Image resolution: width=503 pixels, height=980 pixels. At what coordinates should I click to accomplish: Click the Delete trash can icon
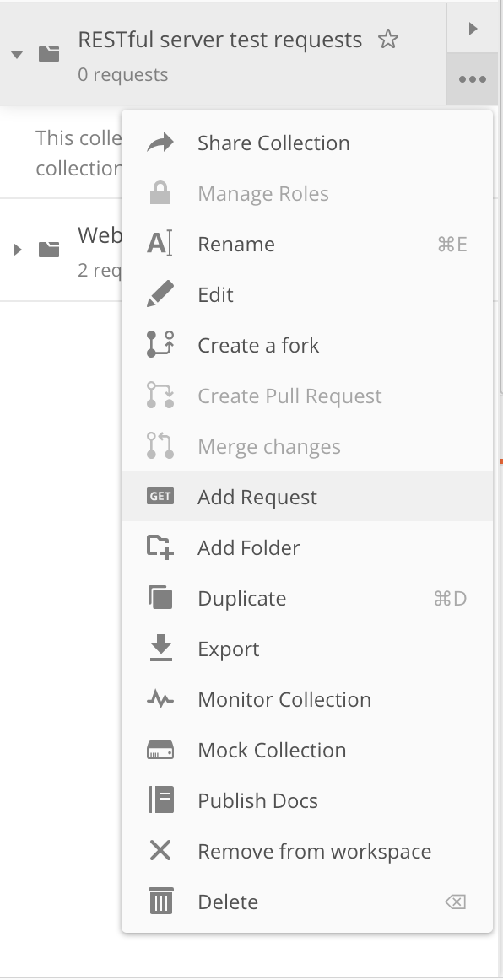pyautogui.click(x=161, y=902)
